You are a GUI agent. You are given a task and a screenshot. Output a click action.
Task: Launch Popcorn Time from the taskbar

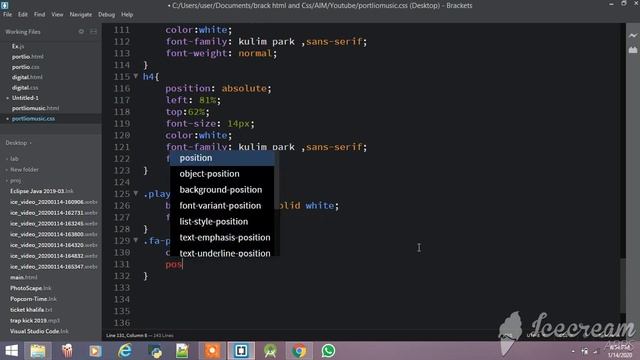67,351
